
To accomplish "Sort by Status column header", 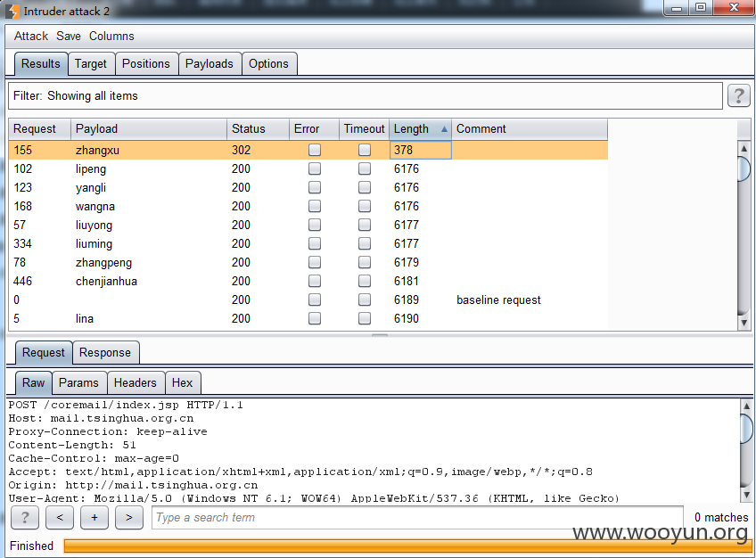I will coord(258,128).
